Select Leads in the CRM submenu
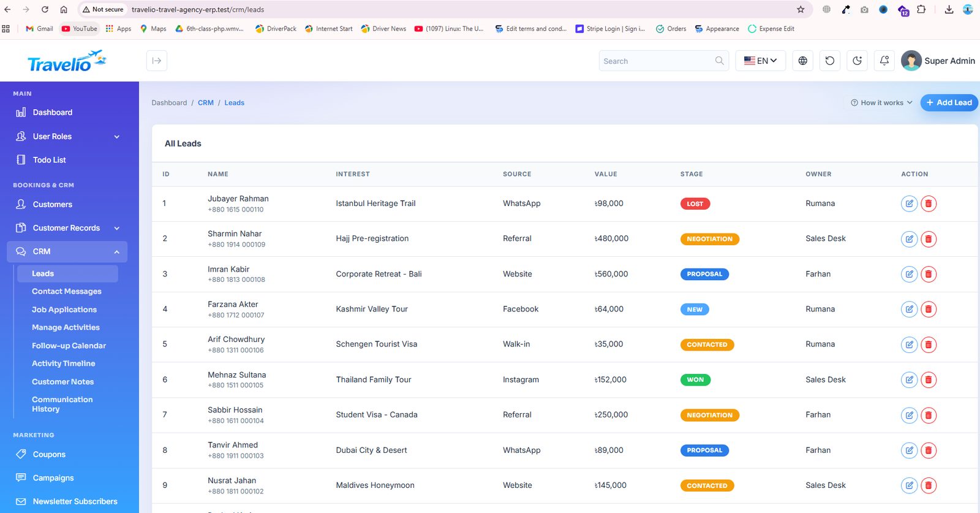Screen dimensions: 980x513 [67, 273]
